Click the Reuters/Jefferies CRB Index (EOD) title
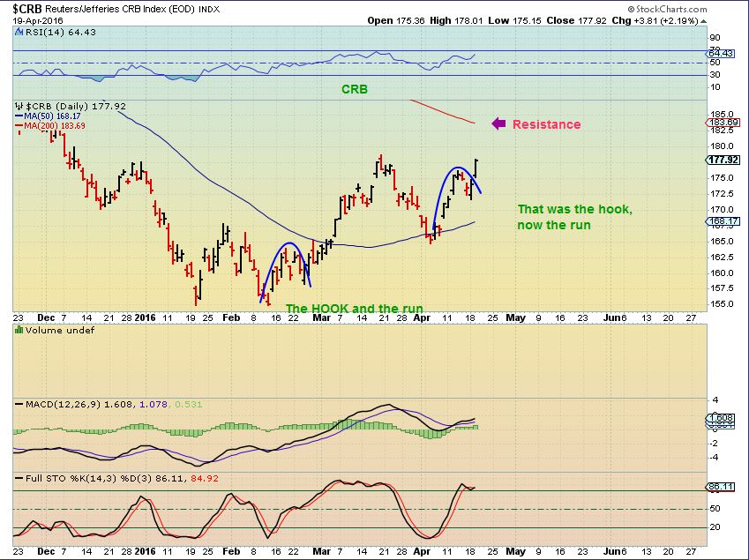This screenshot has height=560, width=749. tap(120, 9)
